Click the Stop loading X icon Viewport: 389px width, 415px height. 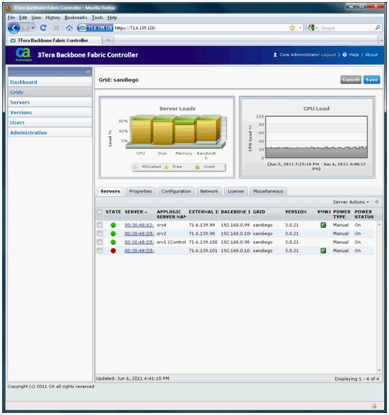point(56,28)
